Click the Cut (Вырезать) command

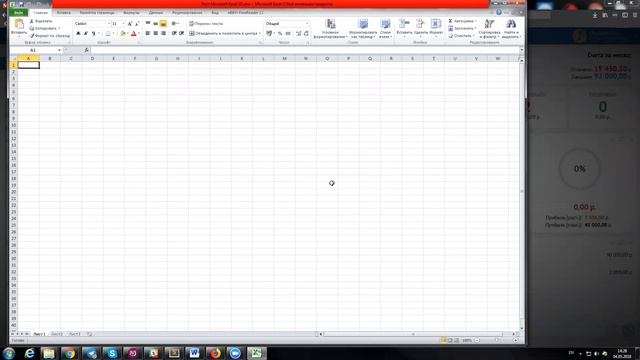(41, 21)
